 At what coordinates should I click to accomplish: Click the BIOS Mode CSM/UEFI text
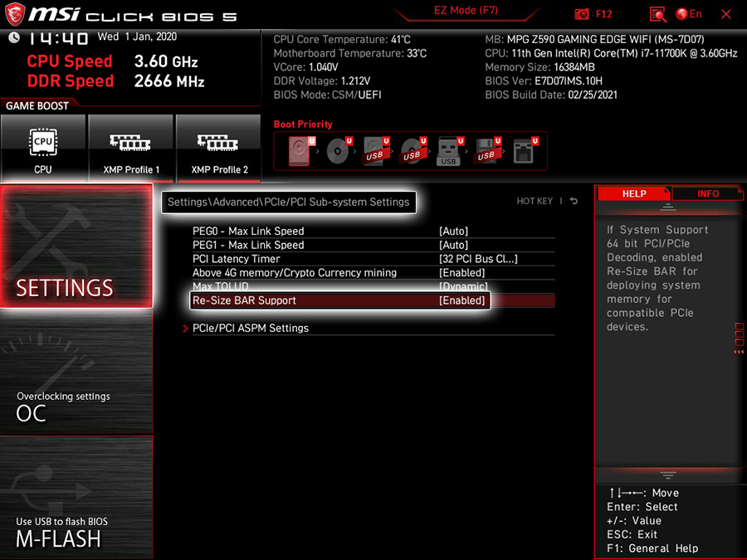pyautogui.click(x=327, y=95)
